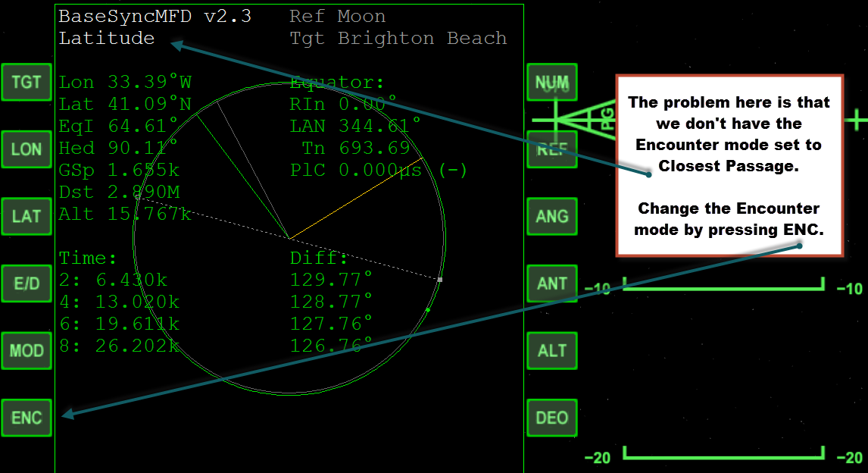Toggle the E/D button
Image resolution: width=868 pixels, height=473 pixels.
coord(27,283)
